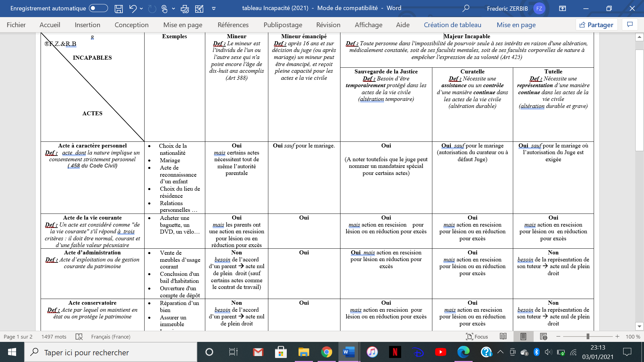Open Disney+ from the taskbar
This screenshot has width=644, height=362.
[418, 352]
